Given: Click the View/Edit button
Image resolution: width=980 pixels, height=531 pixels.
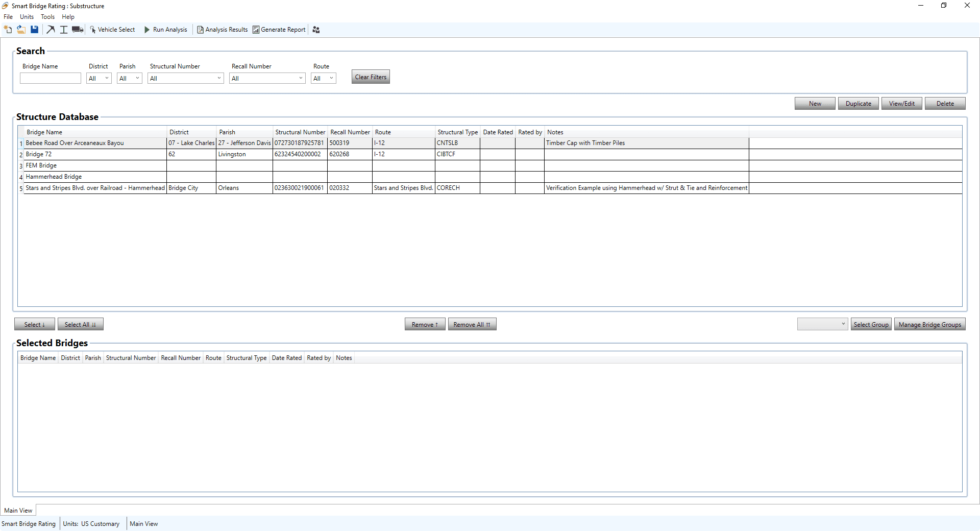Looking at the screenshot, I should (x=901, y=104).
